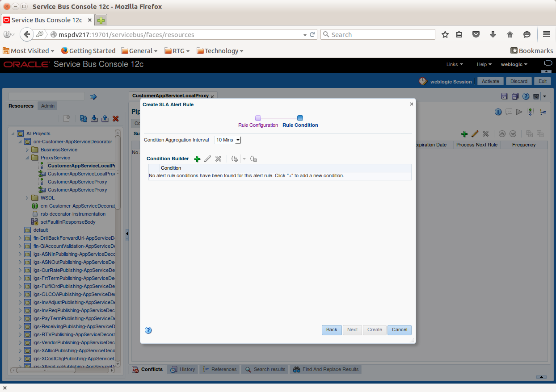The height and width of the screenshot is (392, 556).
Task: Click the weblogic Session clock icon
Action: [423, 81]
